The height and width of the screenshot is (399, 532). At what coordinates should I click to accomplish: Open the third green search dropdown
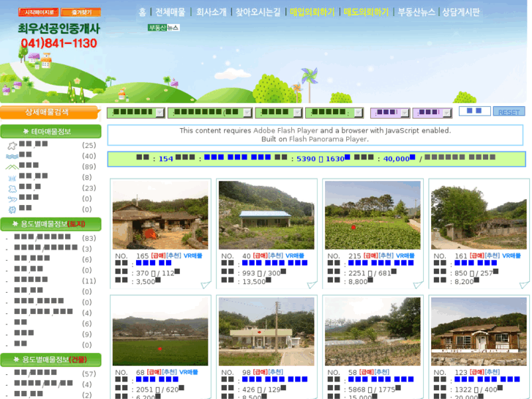click(279, 113)
